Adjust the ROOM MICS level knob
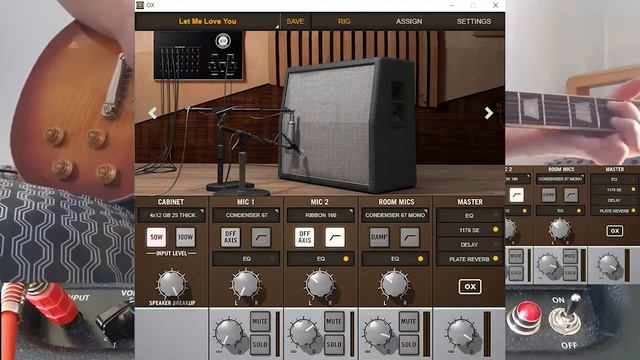This screenshot has width=640, height=360. click(378, 333)
